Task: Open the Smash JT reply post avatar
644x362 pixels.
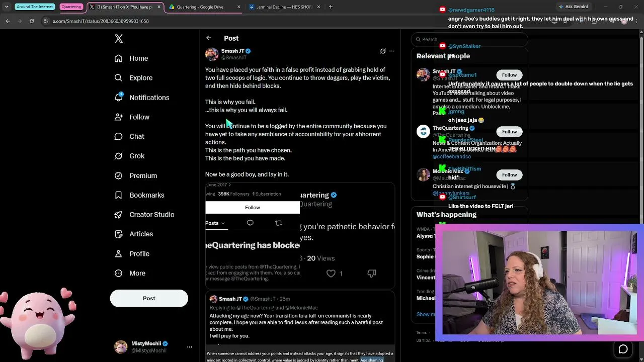Action: pyautogui.click(x=213, y=299)
